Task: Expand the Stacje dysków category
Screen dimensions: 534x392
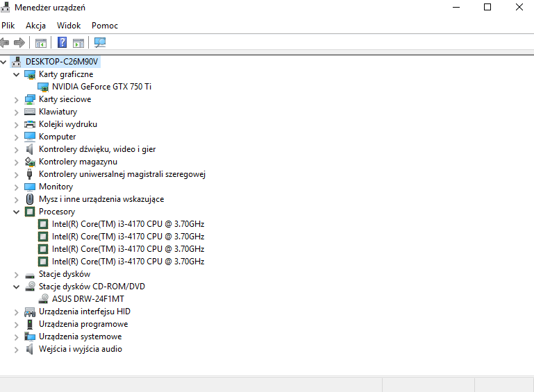Action: point(17,275)
